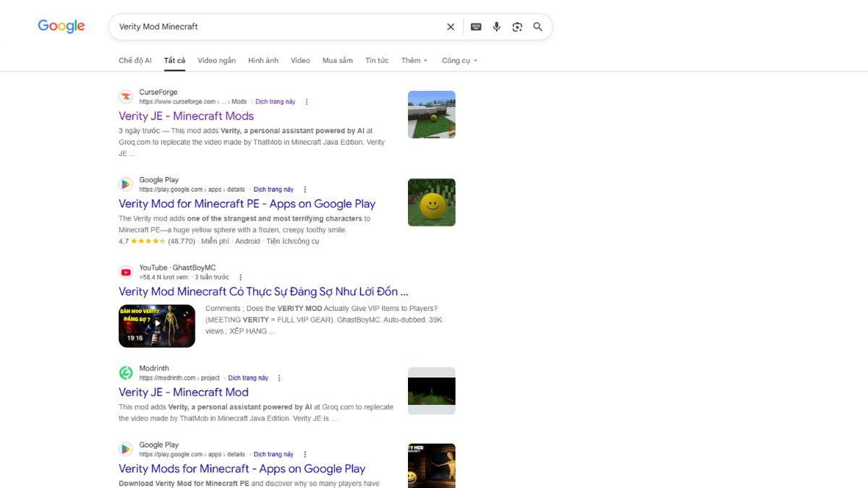Switch to the Mua sắm tab

point(338,61)
